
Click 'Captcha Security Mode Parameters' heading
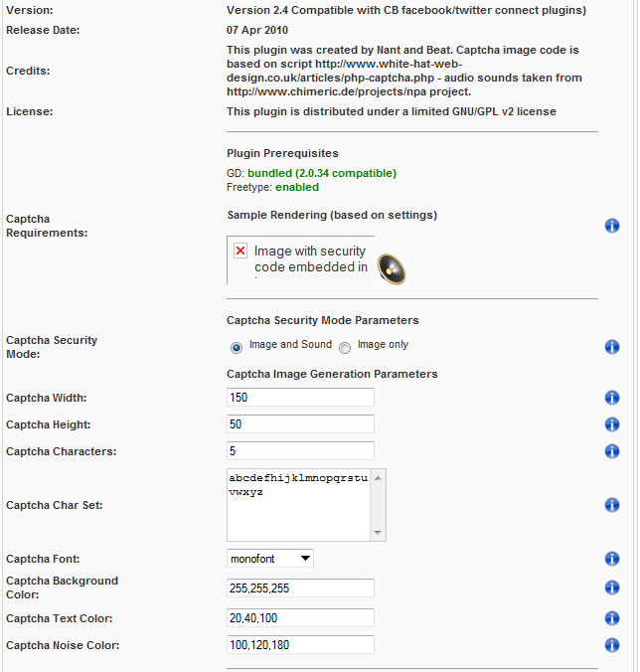(x=323, y=320)
